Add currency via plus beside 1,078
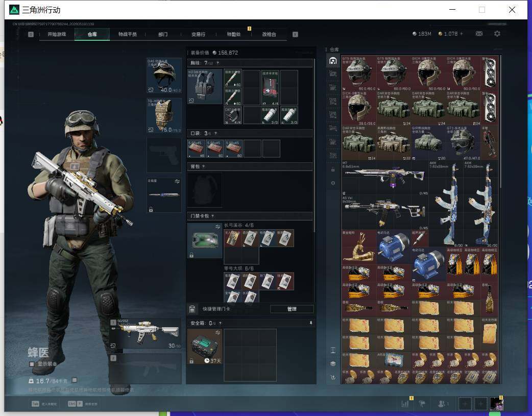This screenshot has height=416, width=532. pos(462,34)
